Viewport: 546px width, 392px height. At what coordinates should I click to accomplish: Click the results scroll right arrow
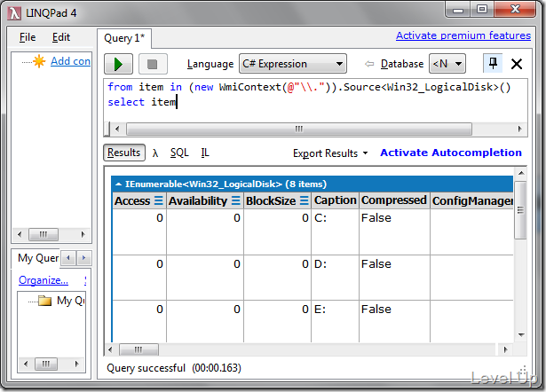[x=506, y=349]
